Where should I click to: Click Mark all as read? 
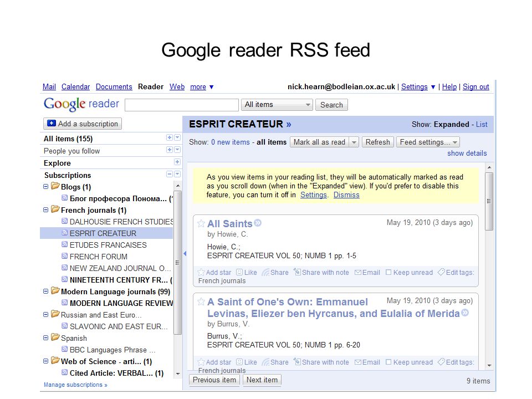pyautogui.click(x=319, y=142)
